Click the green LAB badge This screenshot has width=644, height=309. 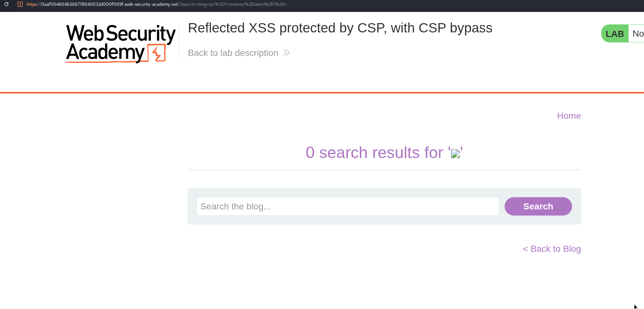(x=615, y=33)
